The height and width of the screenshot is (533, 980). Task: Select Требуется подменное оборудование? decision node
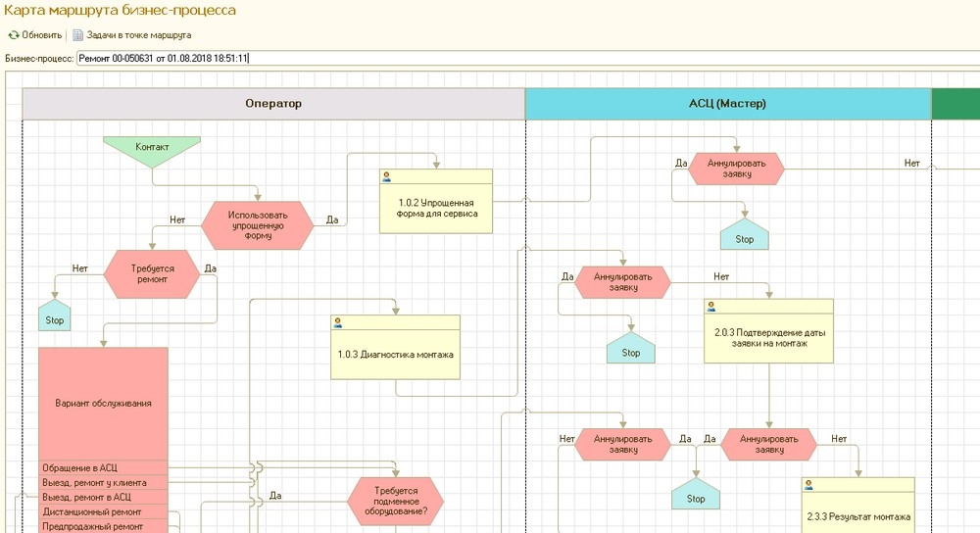395,503
